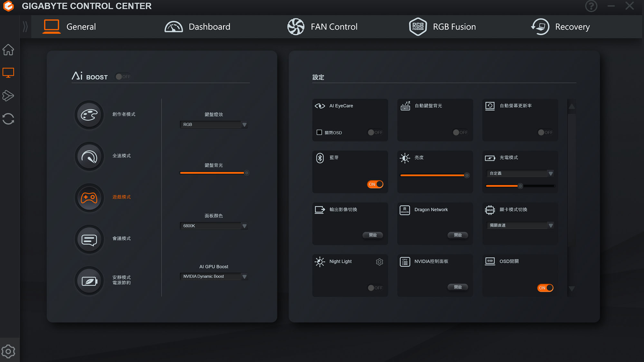Screen dimensions: 644x362
Task: Open Night Light settings gear
Action: (x=380, y=262)
